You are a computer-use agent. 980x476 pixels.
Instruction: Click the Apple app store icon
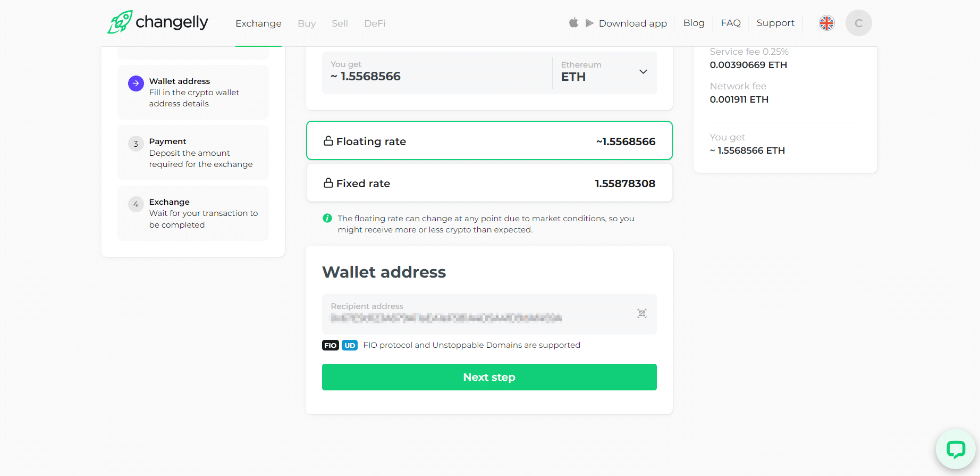573,23
